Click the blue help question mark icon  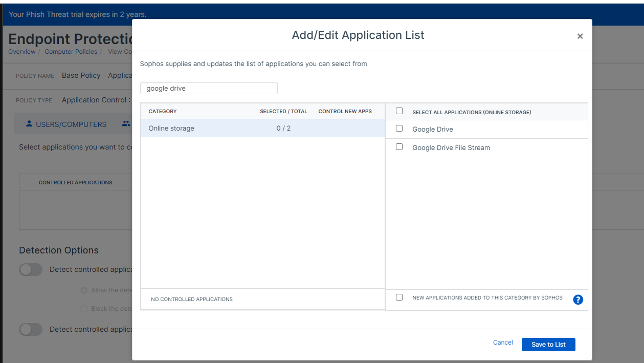[x=578, y=300]
